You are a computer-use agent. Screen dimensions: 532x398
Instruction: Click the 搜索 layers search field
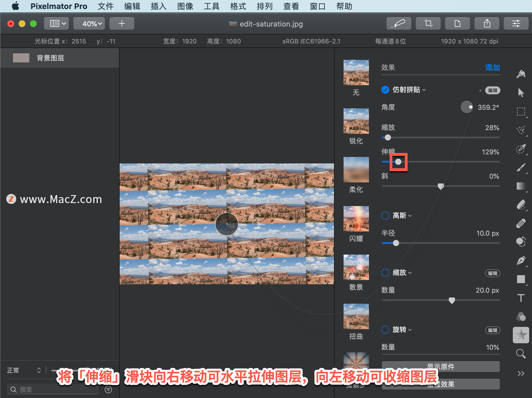(52, 390)
